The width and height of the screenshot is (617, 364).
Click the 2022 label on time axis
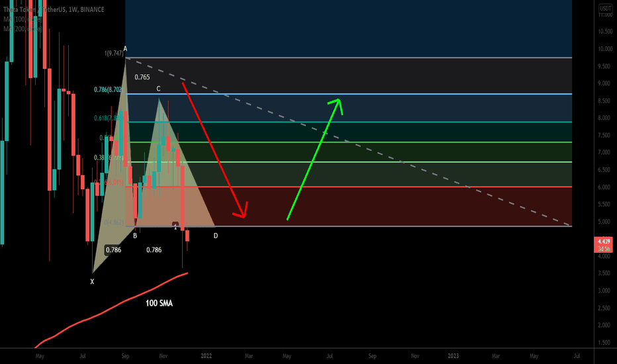pos(206,356)
